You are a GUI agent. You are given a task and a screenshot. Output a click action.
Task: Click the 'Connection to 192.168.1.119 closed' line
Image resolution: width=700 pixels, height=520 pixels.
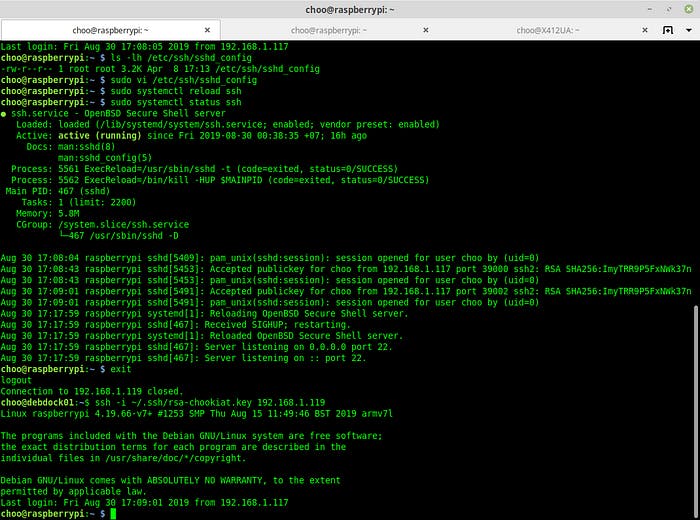(92, 391)
